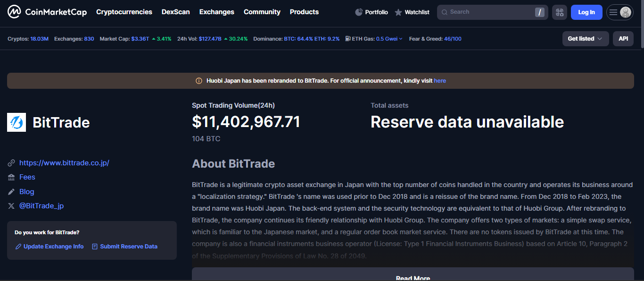Click the slash shortcut key badge
644x281 pixels.
point(540,12)
